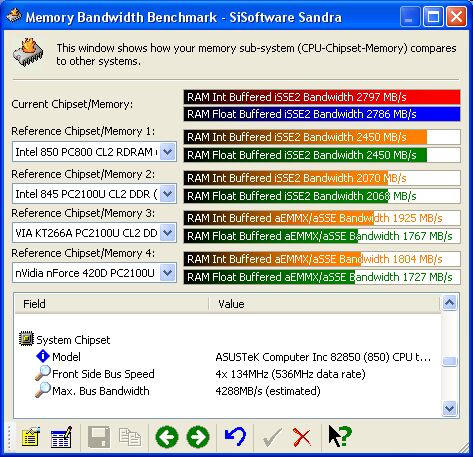
Task: Open Reference Chipset/Memory 3 dropdown arrow
Action: 168,233
